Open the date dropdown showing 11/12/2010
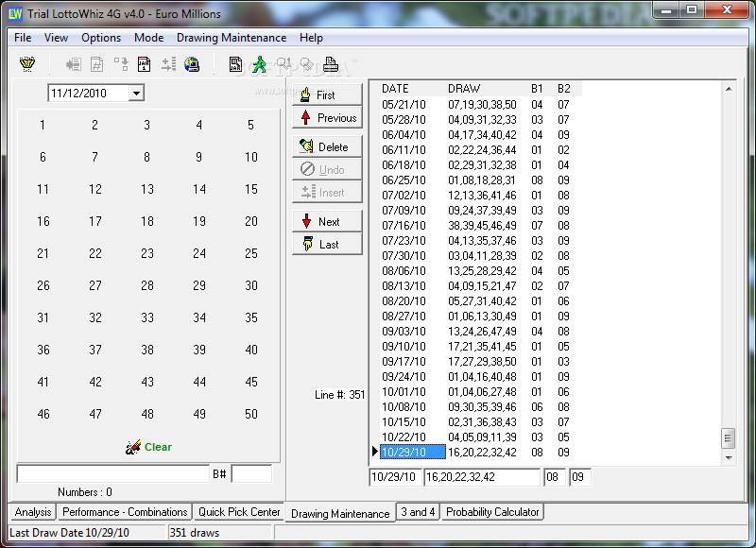The width and height of the screenshot is (756, 548). click(136, 93)
